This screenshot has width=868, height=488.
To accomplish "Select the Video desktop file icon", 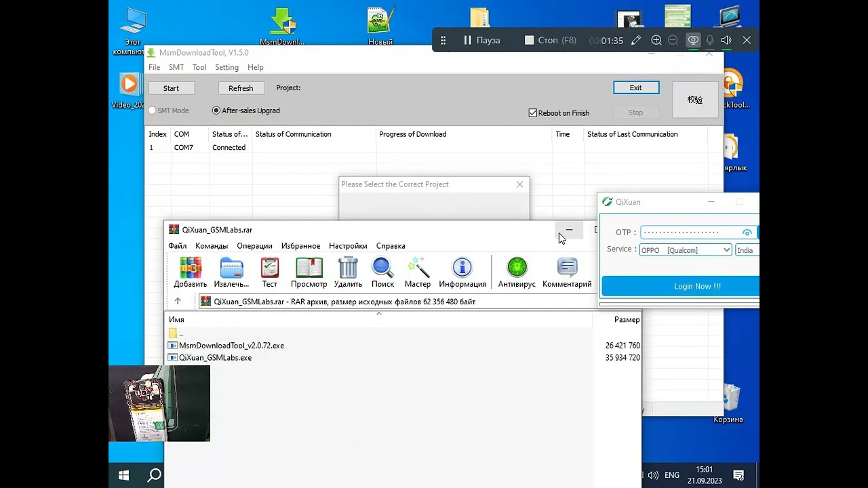I will pos(128,90).
